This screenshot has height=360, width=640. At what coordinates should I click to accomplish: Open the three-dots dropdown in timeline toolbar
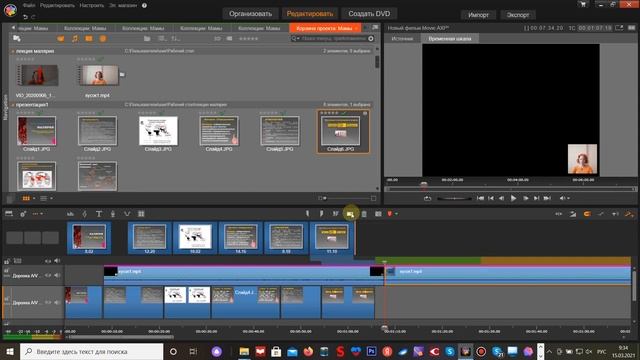pyautogui.click(x=38, y=214)
